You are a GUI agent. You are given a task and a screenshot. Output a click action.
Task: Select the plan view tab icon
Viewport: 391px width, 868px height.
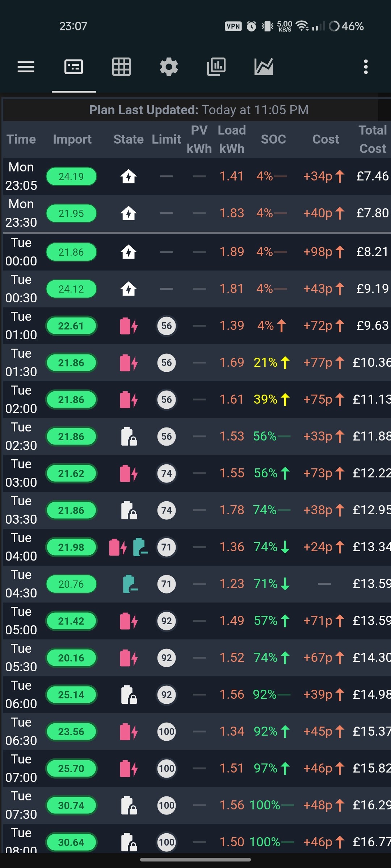(74, 67)
